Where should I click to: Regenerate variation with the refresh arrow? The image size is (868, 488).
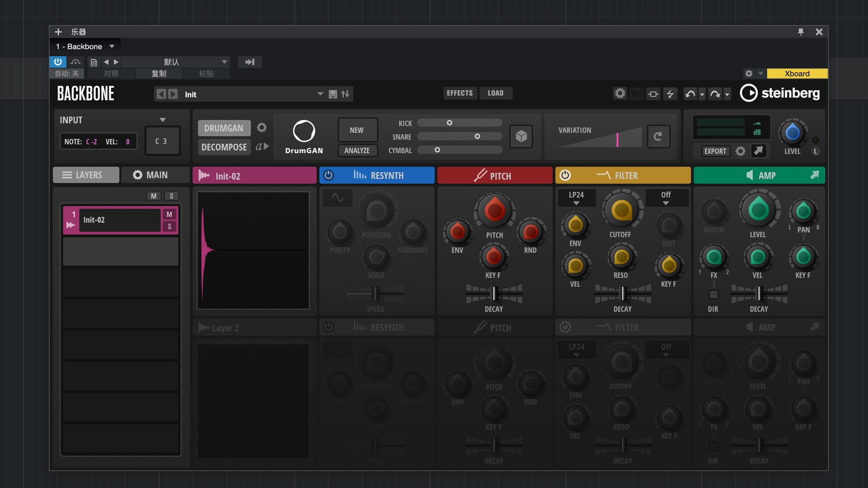(x=658, y=136)
